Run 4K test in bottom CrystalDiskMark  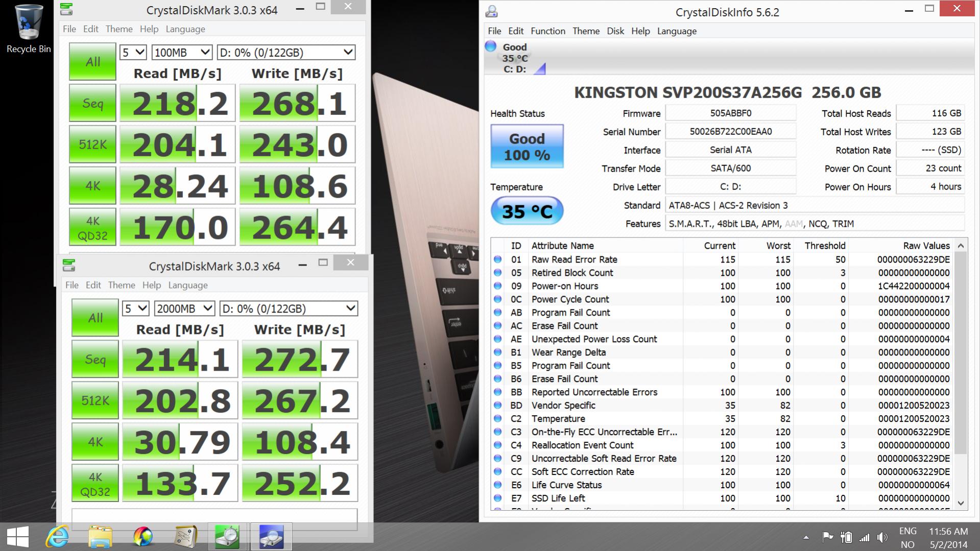pyautogui.click(x=95, y=442)
